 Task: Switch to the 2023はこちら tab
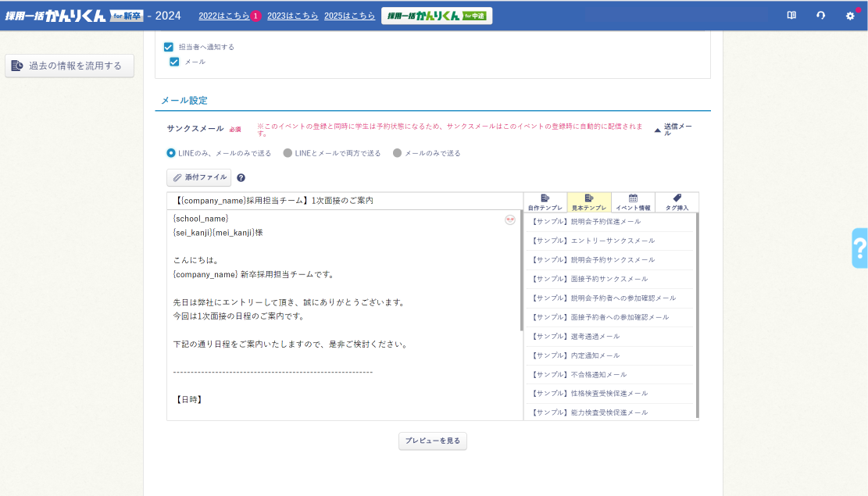(x=292, y=15)
